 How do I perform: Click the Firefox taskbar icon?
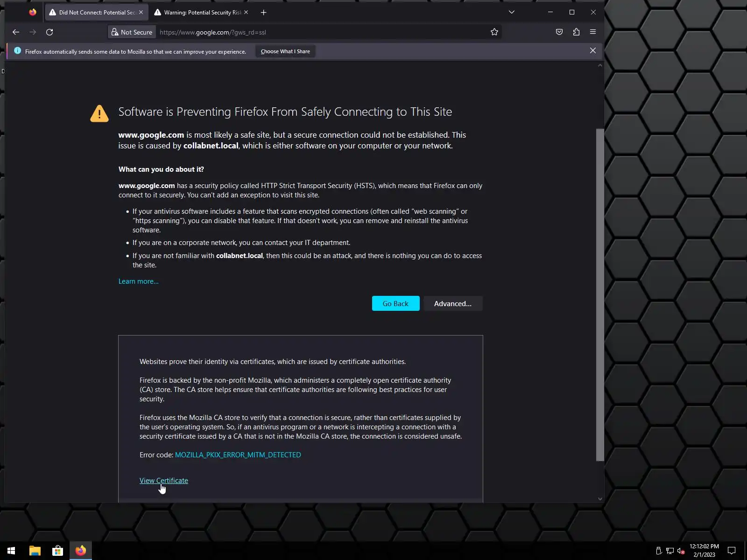point(81,551)
